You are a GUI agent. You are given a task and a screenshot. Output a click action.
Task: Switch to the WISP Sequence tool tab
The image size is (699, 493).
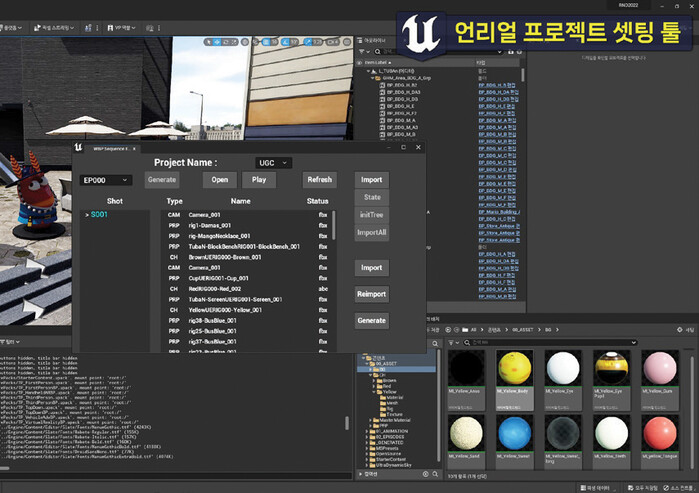111,149
